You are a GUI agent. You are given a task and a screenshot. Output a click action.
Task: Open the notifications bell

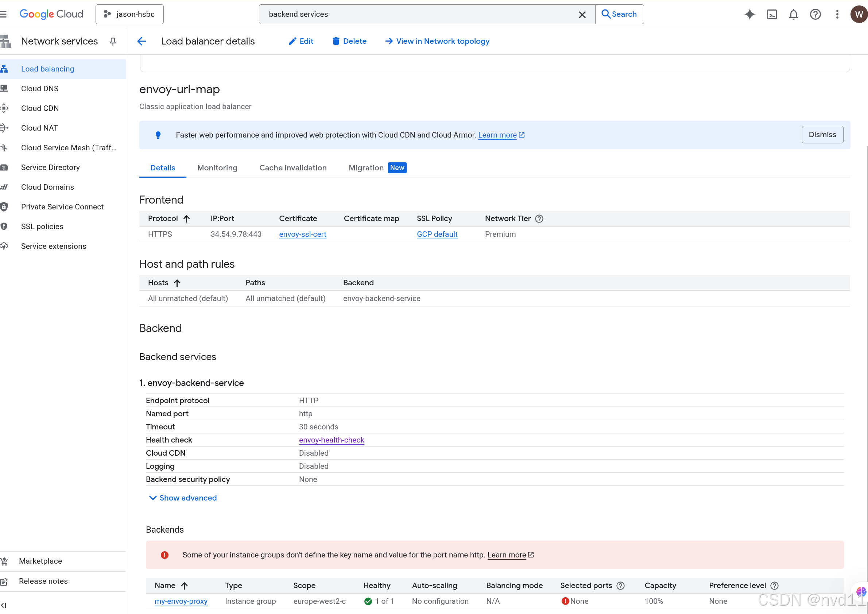point(793,14)
